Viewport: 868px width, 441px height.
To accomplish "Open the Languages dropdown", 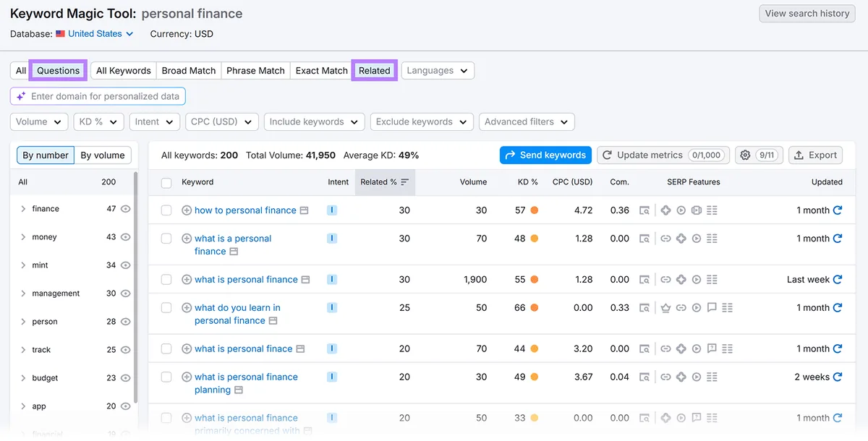I will pyautogui.click(x=438, y=71).
